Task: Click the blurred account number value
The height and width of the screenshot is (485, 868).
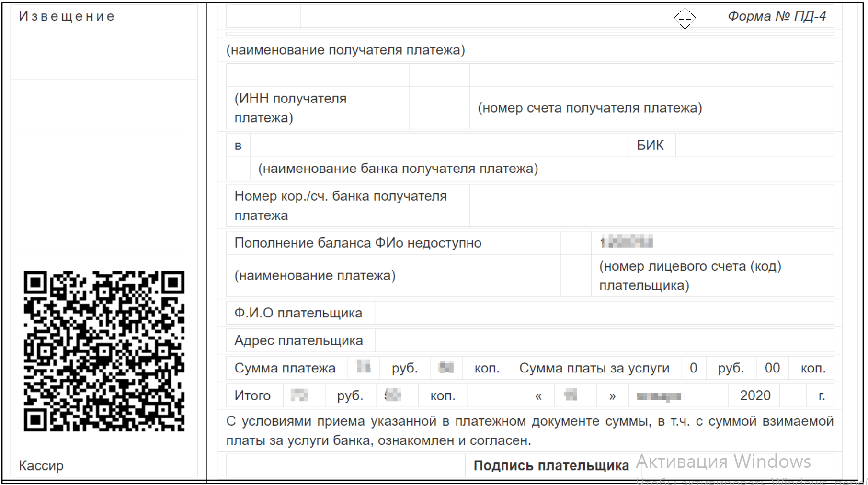Action: coord(627,242)
